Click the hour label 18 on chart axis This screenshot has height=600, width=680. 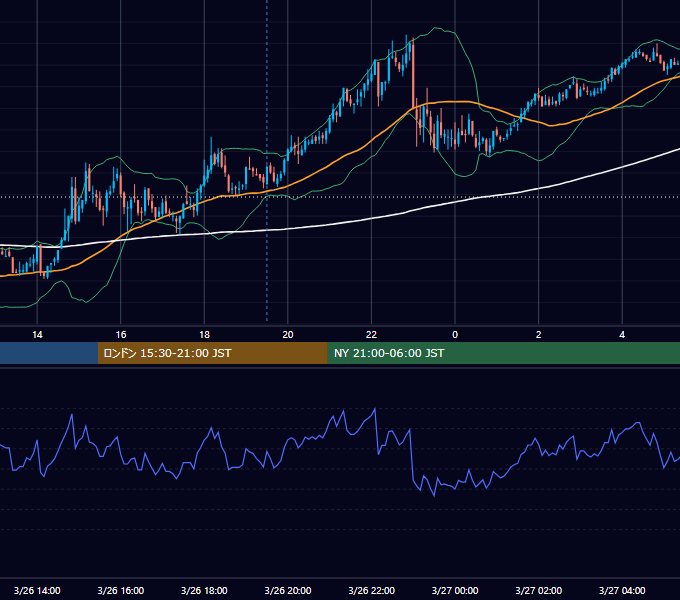pyautogui.click(x=204, y=335)
